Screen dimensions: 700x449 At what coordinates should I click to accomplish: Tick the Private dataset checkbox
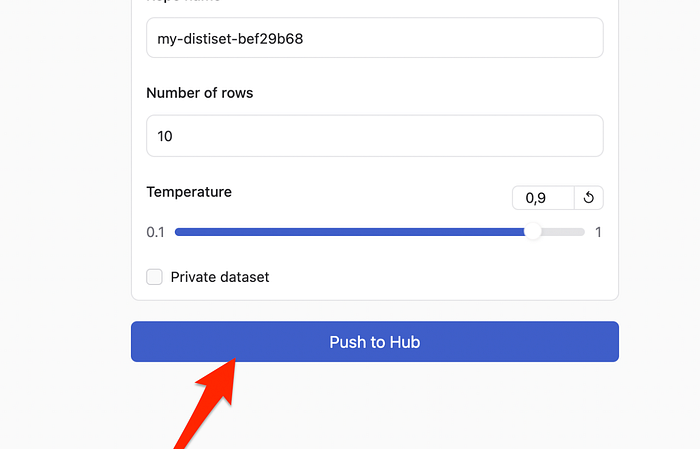(155, 277)
